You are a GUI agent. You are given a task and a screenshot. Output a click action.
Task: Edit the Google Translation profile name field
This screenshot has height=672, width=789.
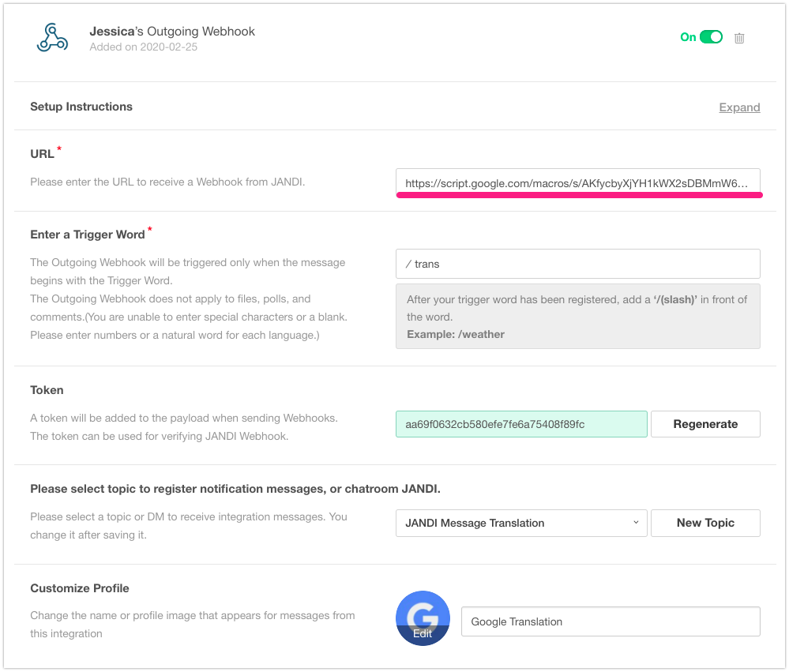click(610, 621)
